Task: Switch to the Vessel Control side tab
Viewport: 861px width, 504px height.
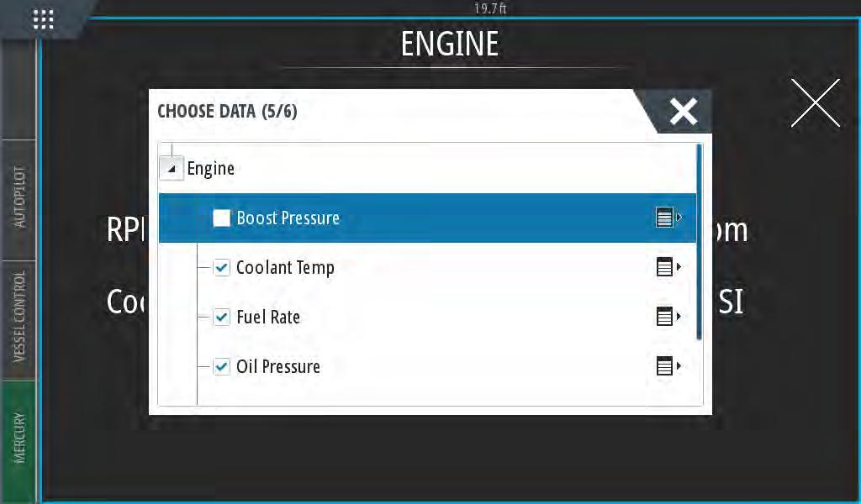Action: pos(18,319)
